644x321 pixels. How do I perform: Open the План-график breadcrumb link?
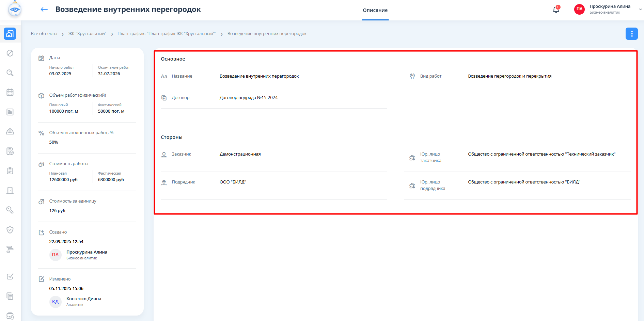click(167, 34)
